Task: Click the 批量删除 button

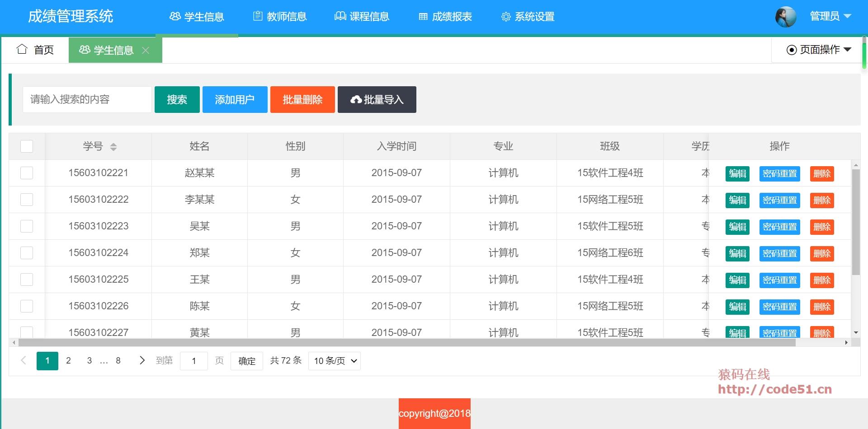Action: [x=302, y=99]
